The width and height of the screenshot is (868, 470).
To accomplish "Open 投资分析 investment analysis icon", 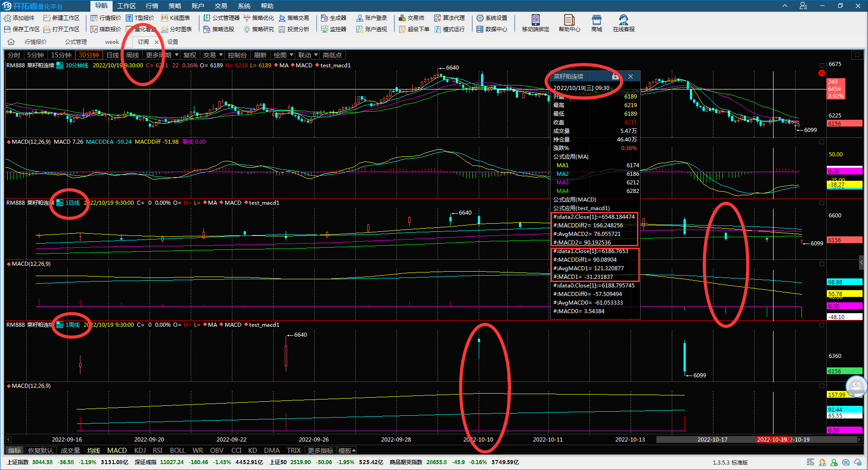I will pyautogui.click(x=282, y=29).
